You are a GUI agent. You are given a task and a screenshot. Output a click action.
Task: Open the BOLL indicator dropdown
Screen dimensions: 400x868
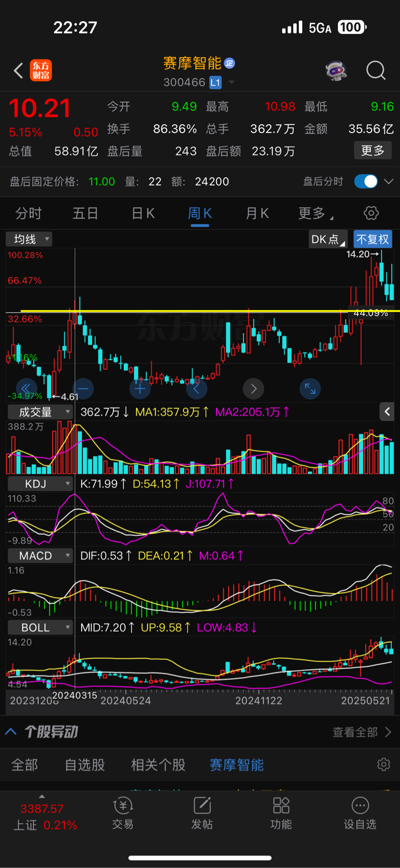point(40,628)
